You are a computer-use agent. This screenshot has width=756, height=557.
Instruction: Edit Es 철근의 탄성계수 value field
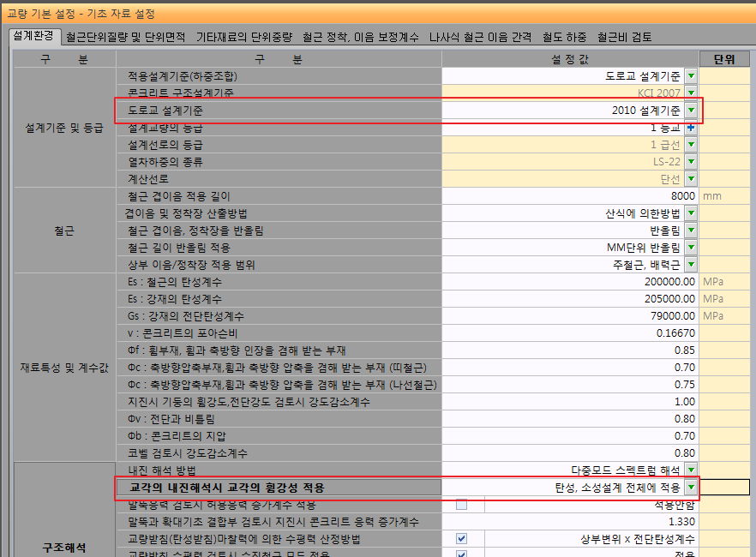point(569,282)
